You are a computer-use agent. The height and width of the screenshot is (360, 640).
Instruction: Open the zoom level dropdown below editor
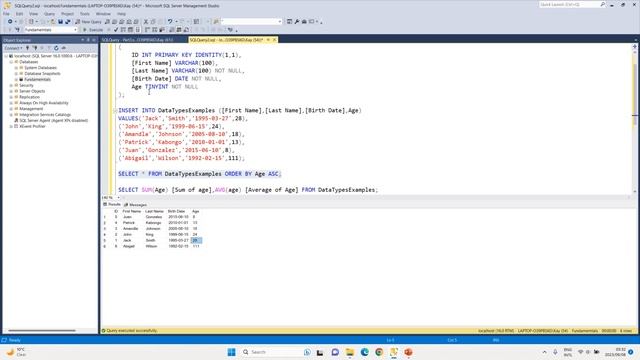[118, 198]
